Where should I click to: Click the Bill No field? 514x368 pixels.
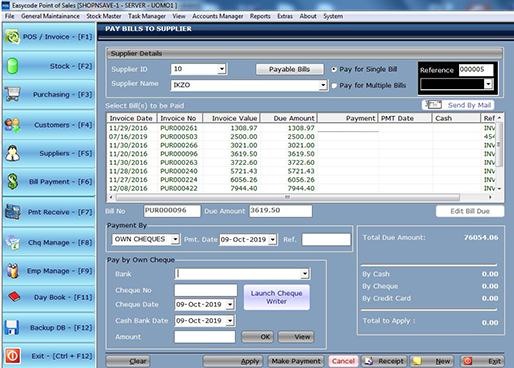[172, 211]
